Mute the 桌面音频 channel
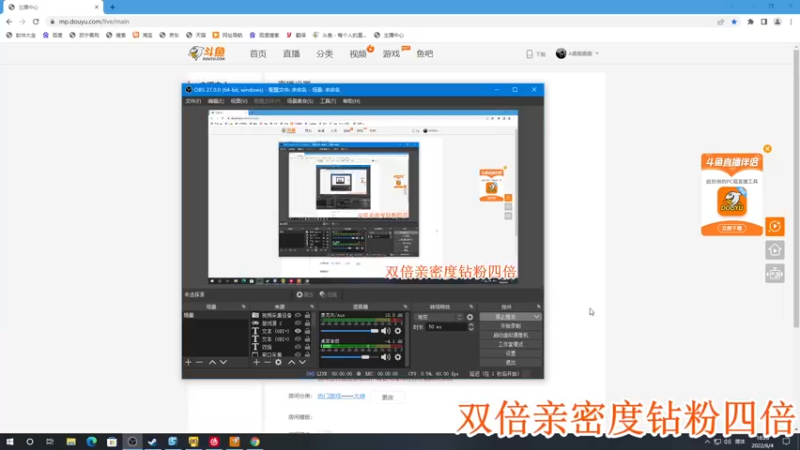Viewport: 800px width, 450px height. pyautogui.click(x=386, y=357)
